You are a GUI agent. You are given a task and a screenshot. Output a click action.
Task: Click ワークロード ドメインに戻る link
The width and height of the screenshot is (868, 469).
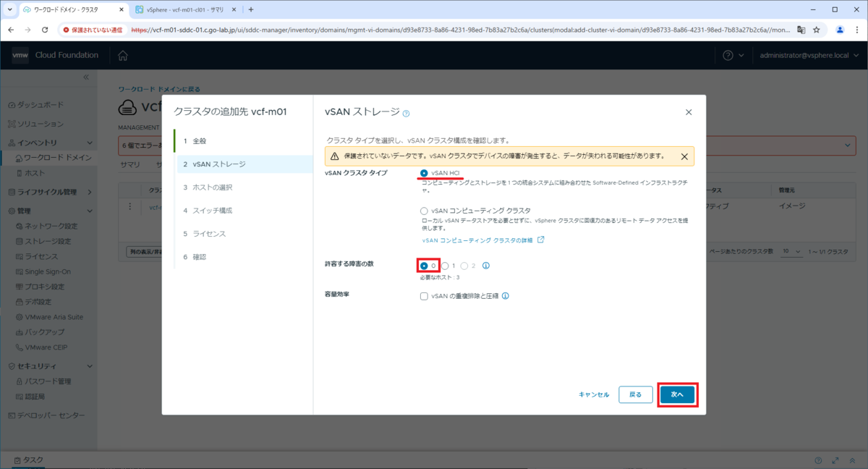(x=159, y=89)
